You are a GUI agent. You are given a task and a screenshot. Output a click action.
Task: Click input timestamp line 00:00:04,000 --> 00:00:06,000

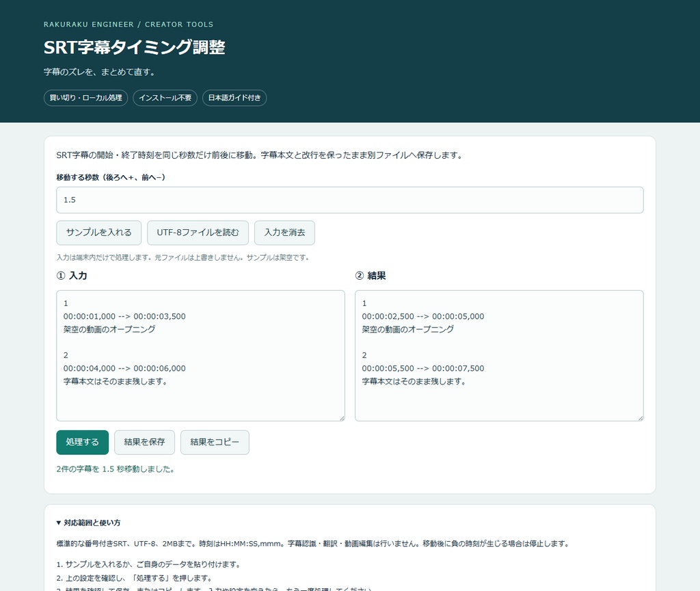(124, 369)
